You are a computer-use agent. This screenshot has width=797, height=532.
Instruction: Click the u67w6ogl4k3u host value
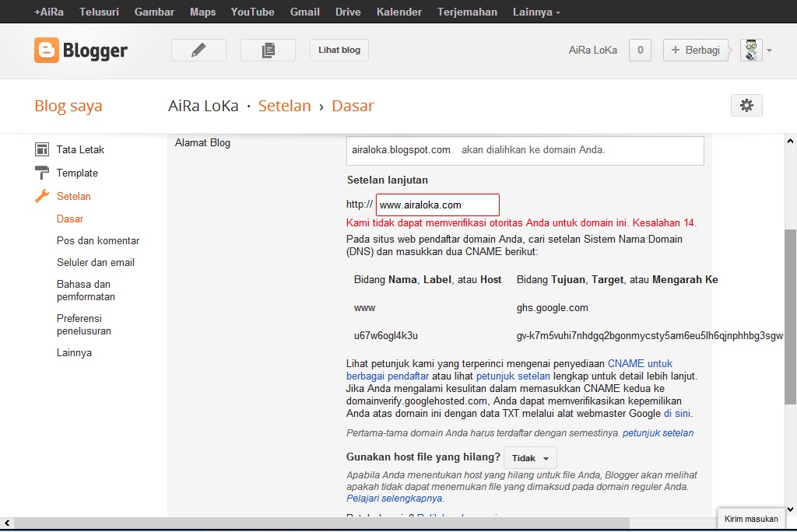click(386, 336)
